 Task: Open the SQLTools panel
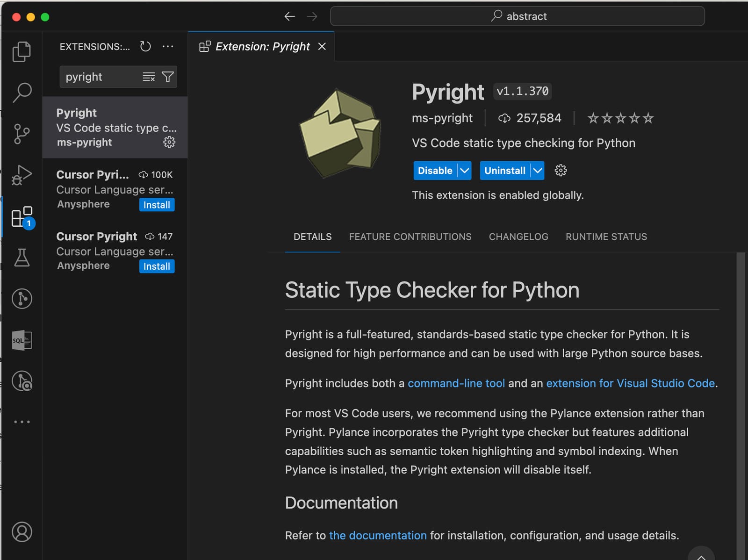[21, 340]
